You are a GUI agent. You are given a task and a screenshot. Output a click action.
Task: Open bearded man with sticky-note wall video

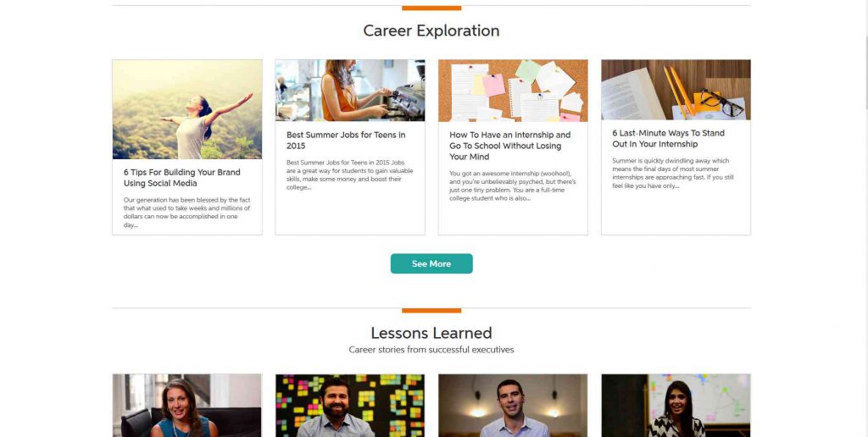pyautogui.click(x=350, y=406)
